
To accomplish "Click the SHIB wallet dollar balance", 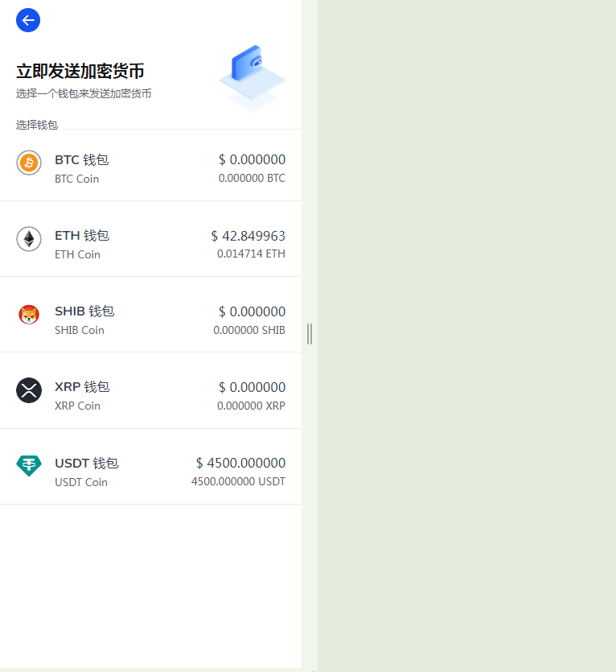I will tap(253, 311).
